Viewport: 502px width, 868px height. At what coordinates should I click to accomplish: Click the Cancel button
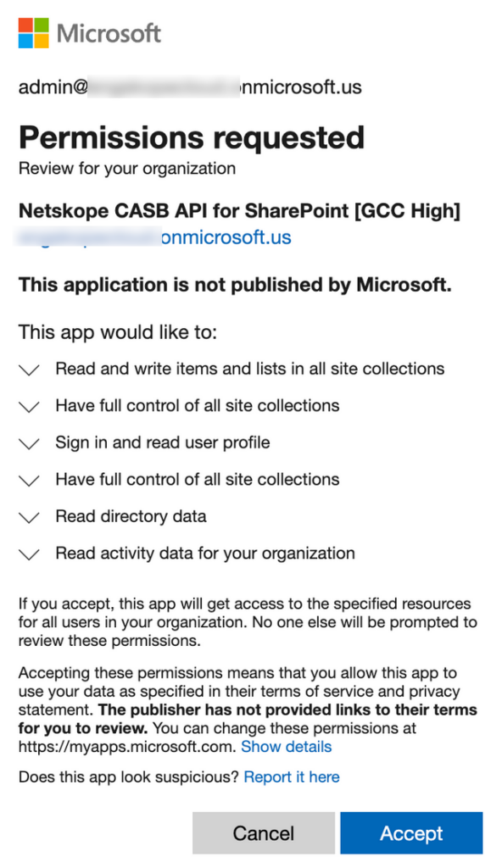click(264, 833)
